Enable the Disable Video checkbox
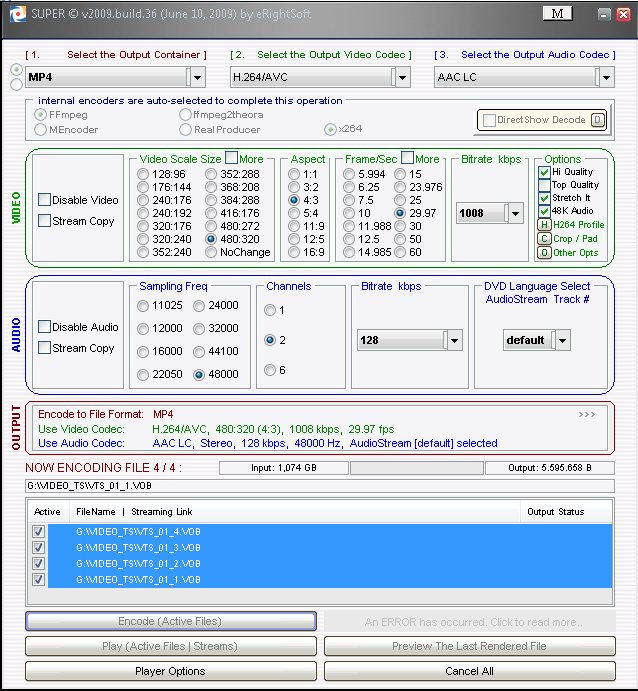The image size is (638, 691). (x=45, y=200)
